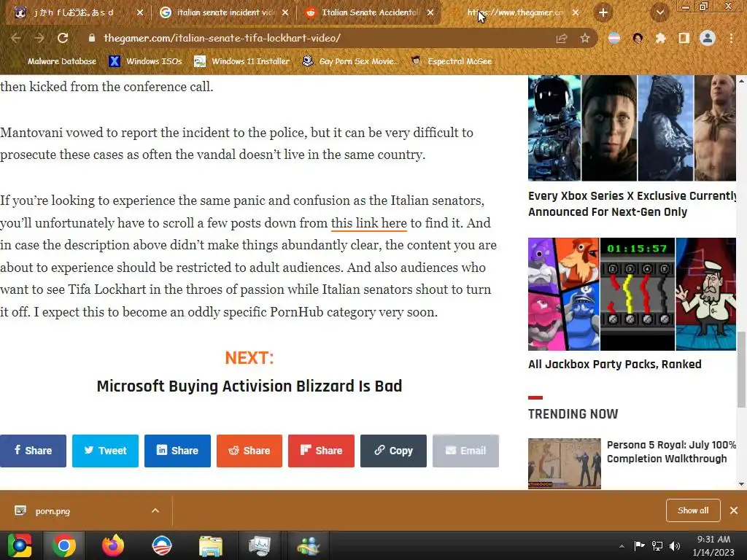Open Persona 5 Royal walkthrough thumbnail

(565, 463)
